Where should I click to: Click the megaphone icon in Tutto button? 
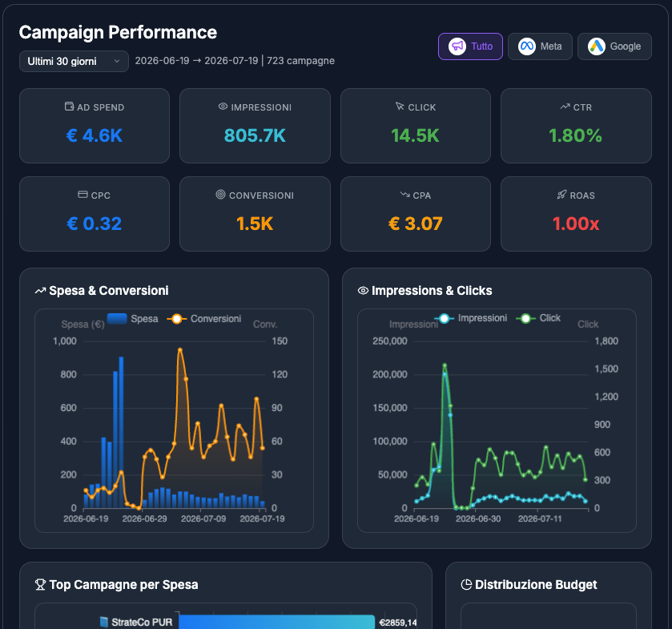point(457,46)
